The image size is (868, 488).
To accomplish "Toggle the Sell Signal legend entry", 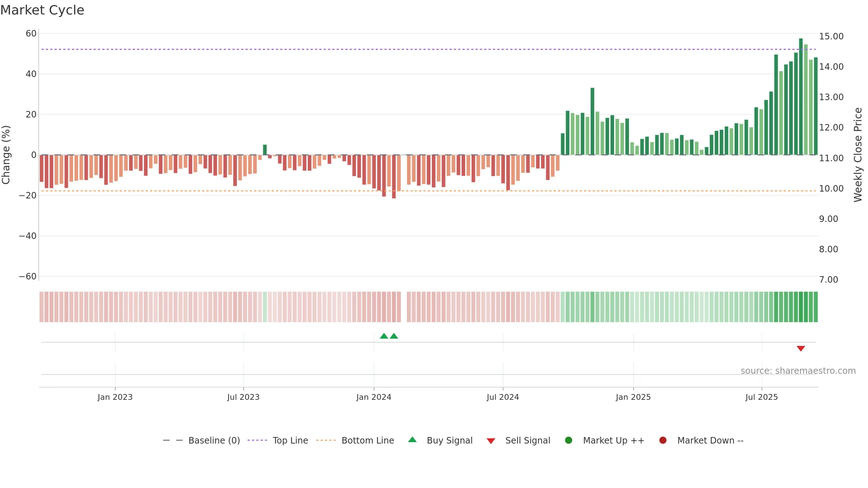I will click(x=518, y=440).
